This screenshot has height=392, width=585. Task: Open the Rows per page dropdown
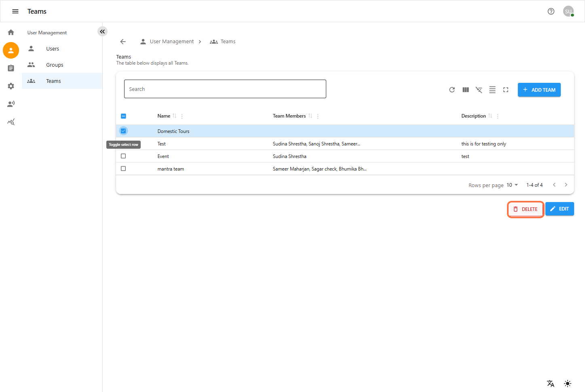[512, 185]
